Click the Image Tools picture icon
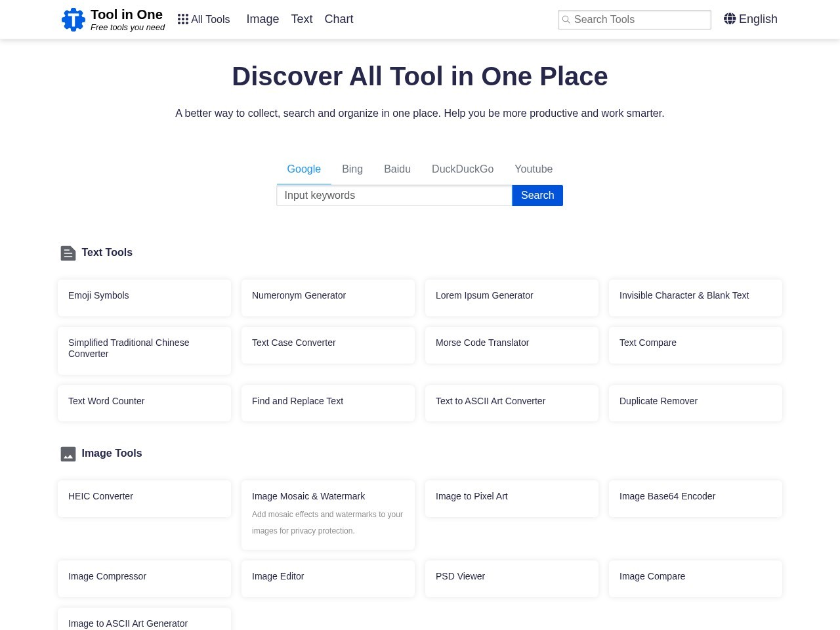Viewport: 840px width, 630px height. (68, 454)
